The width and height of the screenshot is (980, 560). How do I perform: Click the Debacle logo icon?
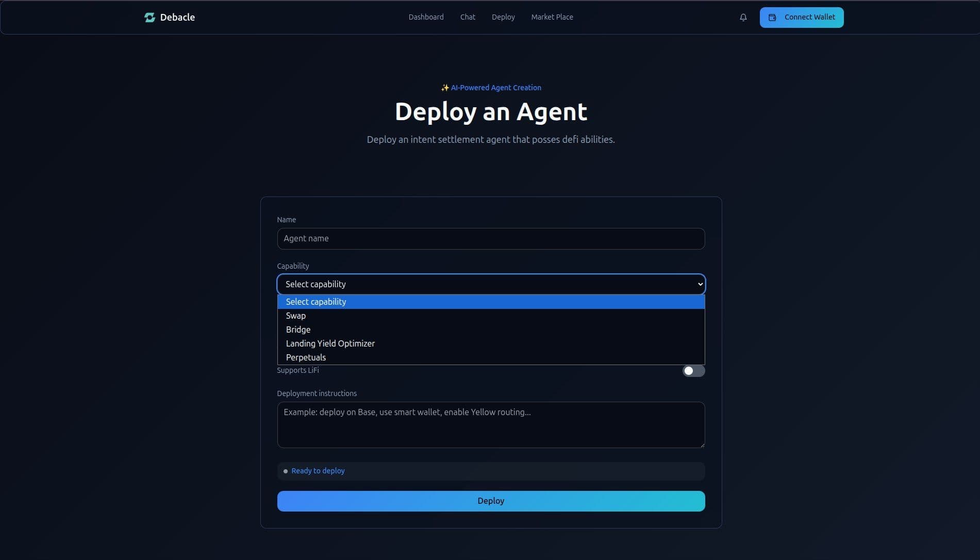tap(150, 18)
